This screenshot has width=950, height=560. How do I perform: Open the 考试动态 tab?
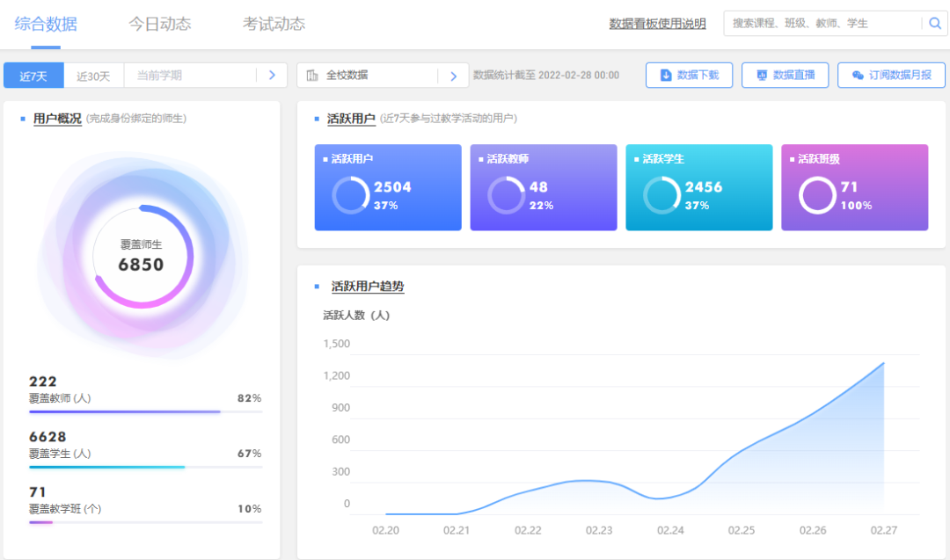click(x=274, y=24)
